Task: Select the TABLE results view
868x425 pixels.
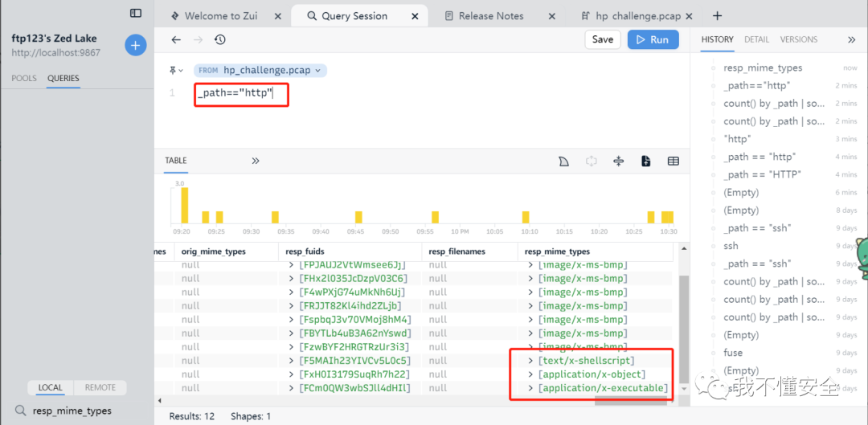Action: tap(175, 161)
